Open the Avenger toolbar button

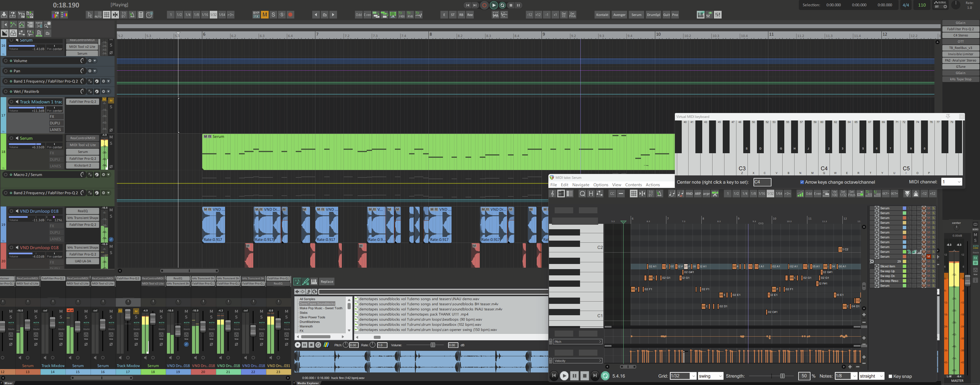point(619,15)
